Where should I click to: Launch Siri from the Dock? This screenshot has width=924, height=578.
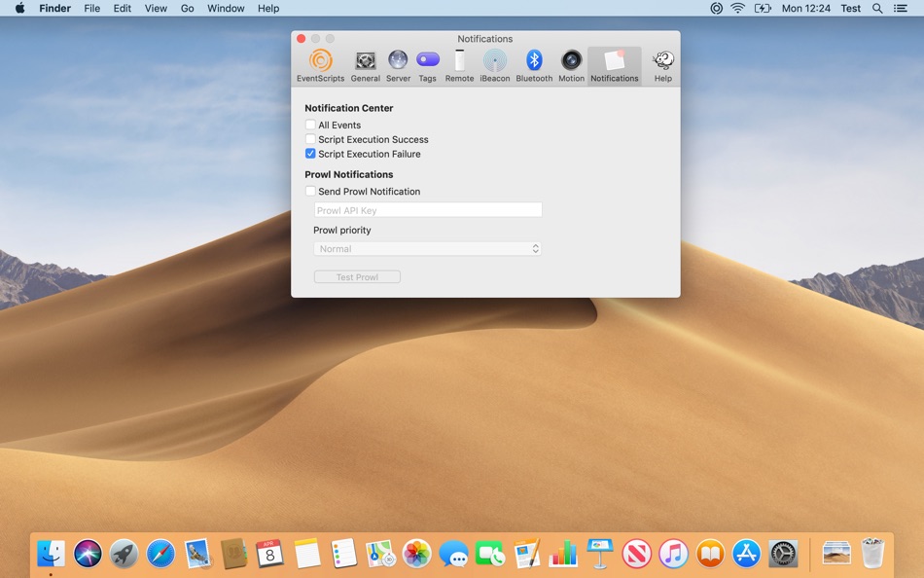88,554
